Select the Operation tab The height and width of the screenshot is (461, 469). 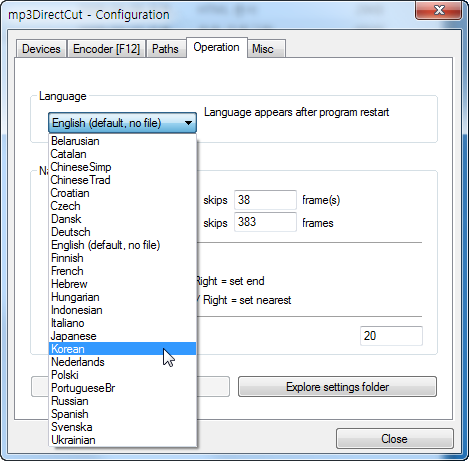217,47
